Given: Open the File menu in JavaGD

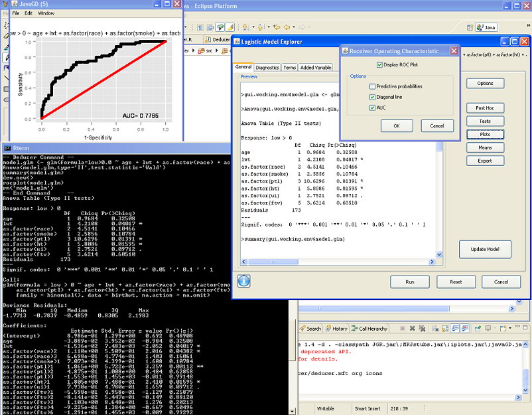Looking at the screenshot, I should [16, 13].
